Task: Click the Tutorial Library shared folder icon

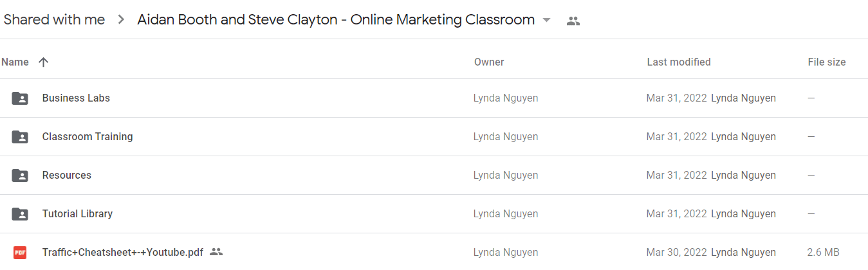Action: point(20,214)
